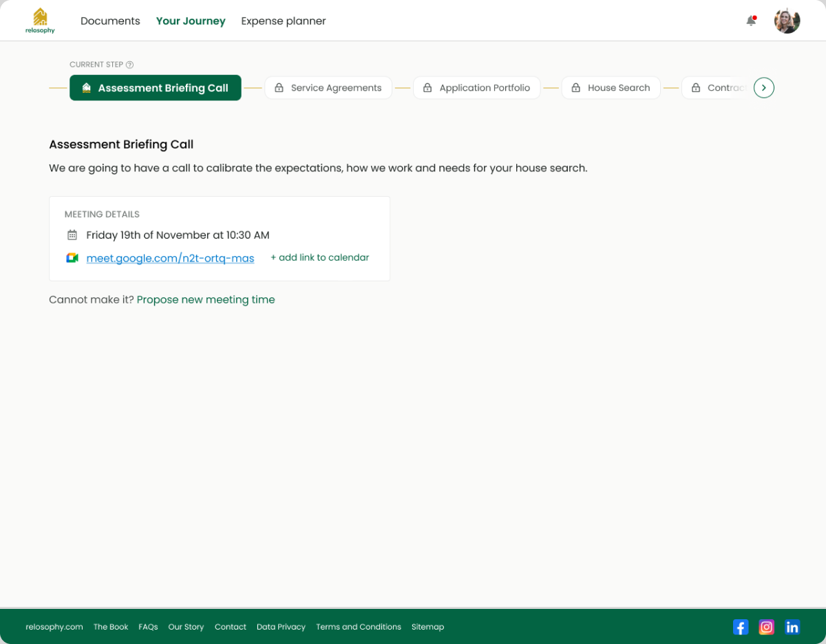Open the FAQs footer link
826x644 pixels.
coord(148,627)
